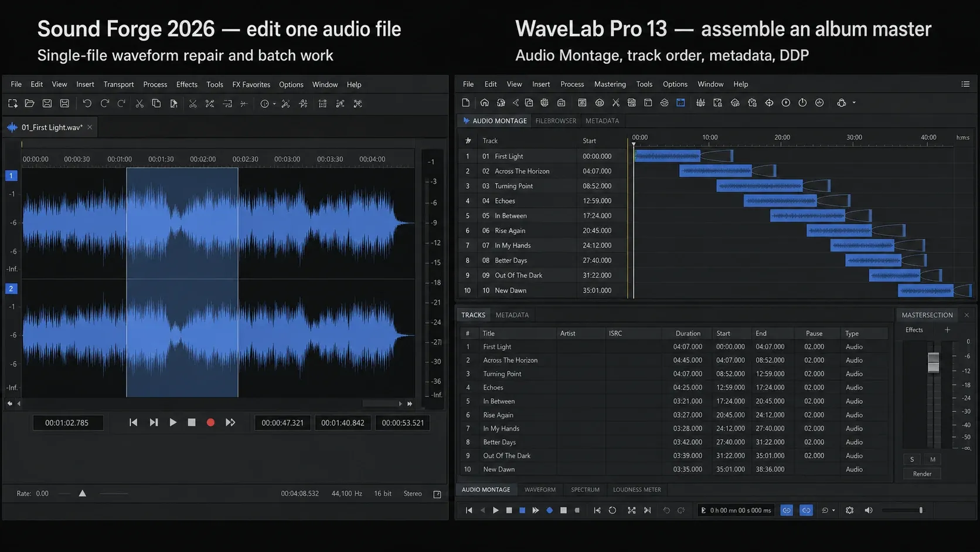
Task: Click WaveLab speaker volume icon
Action: pos(869,510)
